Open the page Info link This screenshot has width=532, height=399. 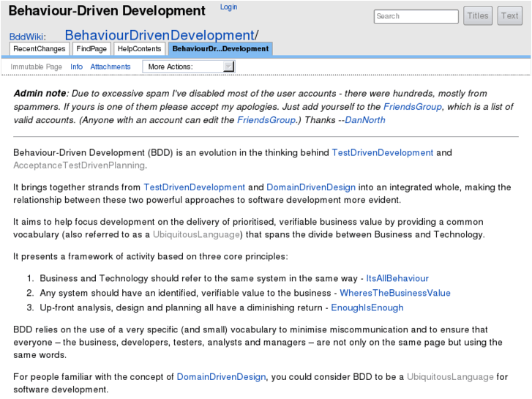coord(76,67)
